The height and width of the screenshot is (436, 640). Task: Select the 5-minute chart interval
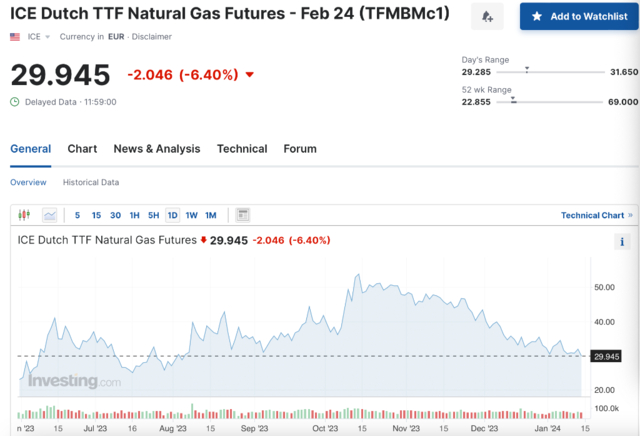tap(77, 215)
